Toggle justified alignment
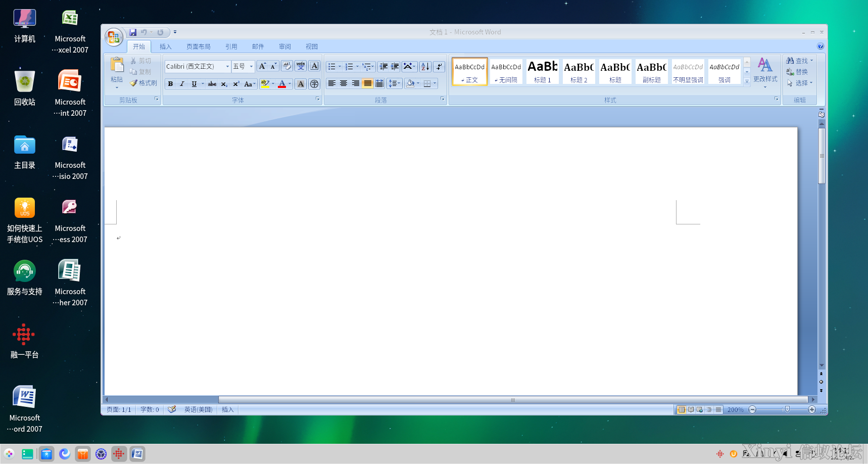This screenshot has height=464, width=868. [x=367, y=83]
